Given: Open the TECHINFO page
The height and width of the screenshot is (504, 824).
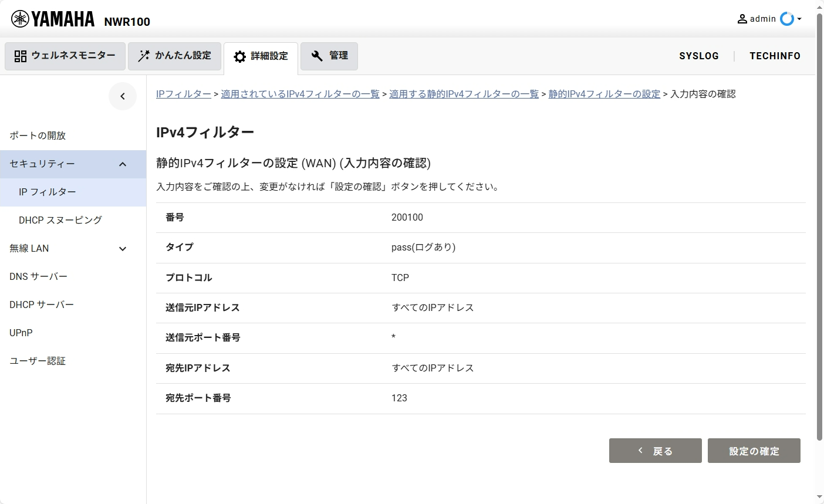Looking at the screenshot, I should pos(775,56).
